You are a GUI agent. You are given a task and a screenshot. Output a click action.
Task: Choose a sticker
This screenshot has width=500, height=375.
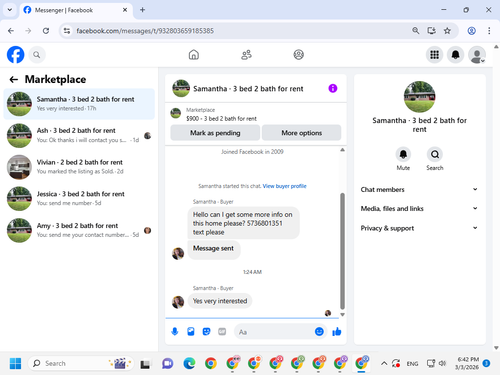(x=207, y=332)
